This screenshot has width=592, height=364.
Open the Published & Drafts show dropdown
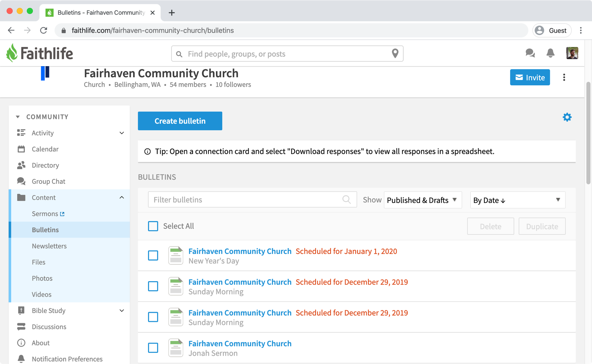[423, 200]
